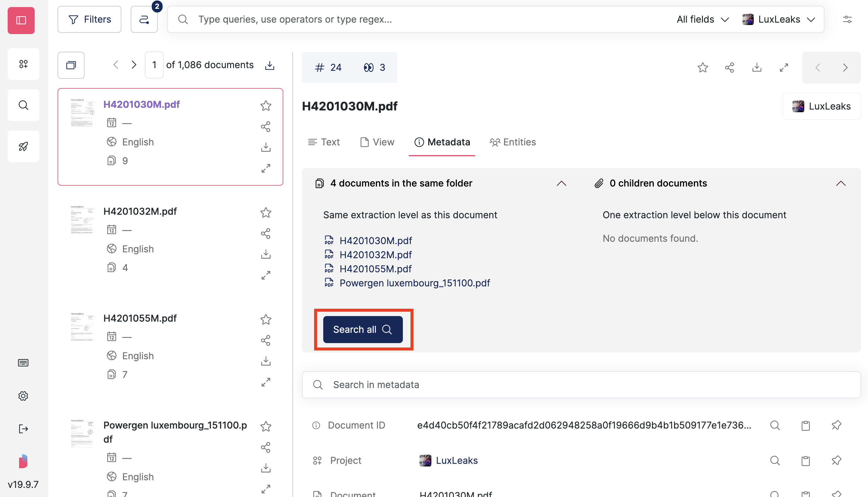Focus the Search in metadata field
This screenshot has width=868, height=497.
(x=581, y=384)
